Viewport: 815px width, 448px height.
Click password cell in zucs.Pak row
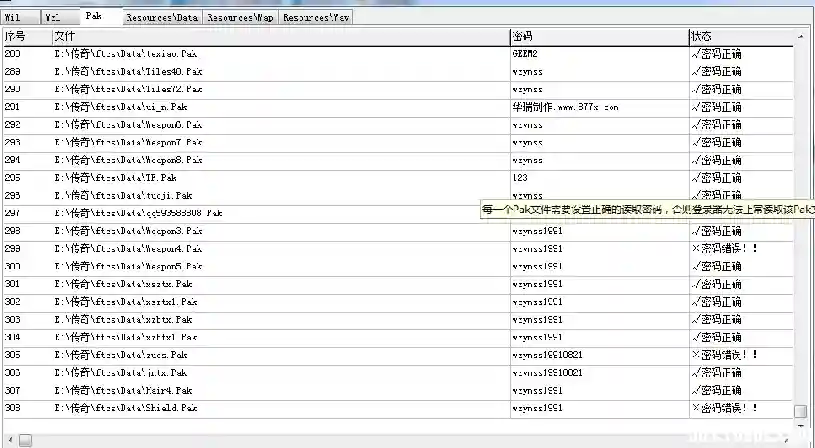click(600, 354)
